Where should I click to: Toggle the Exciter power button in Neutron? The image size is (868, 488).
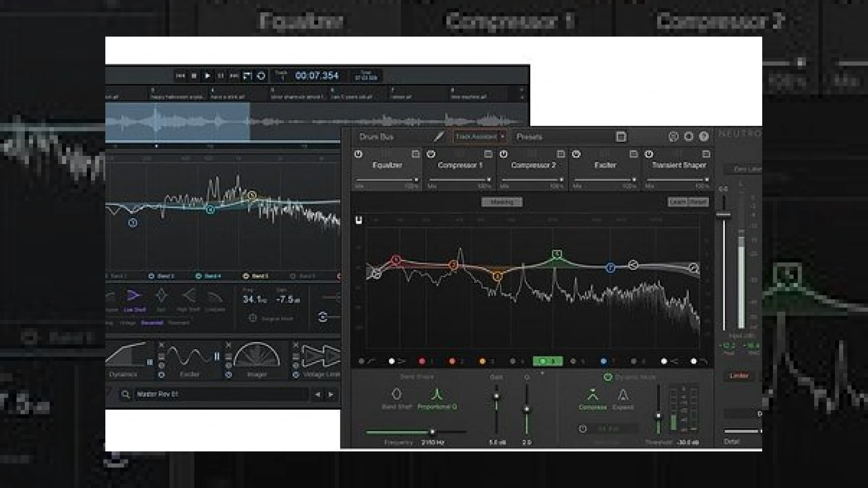click(x=576, y=154)
